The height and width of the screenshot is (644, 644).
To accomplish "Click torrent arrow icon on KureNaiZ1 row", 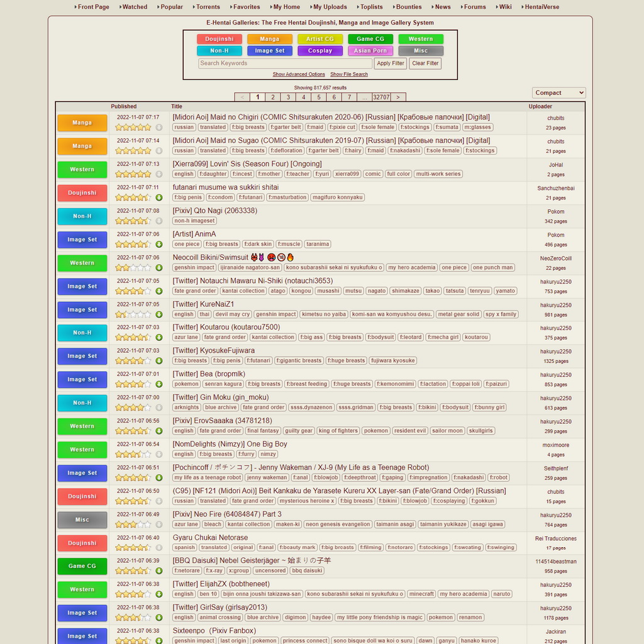I will coord(159,314).
